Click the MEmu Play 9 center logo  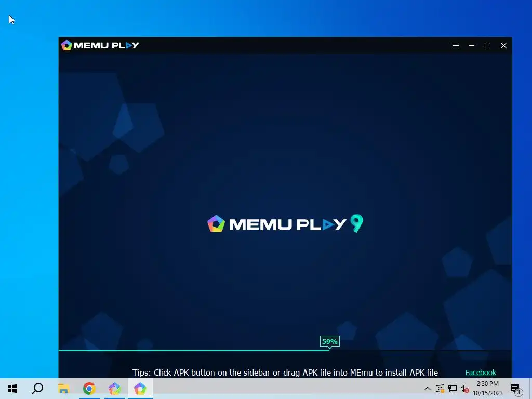click(x=285, y=223)
